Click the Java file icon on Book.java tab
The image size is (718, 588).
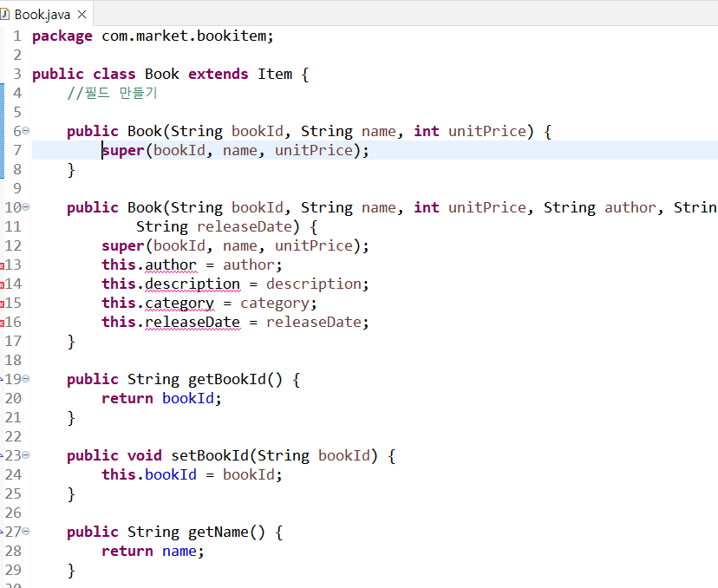(x=4, y=14)
